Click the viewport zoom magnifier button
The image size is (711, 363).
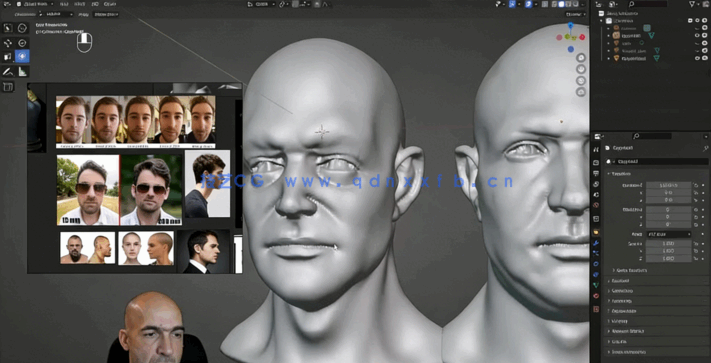coord(581,58)
